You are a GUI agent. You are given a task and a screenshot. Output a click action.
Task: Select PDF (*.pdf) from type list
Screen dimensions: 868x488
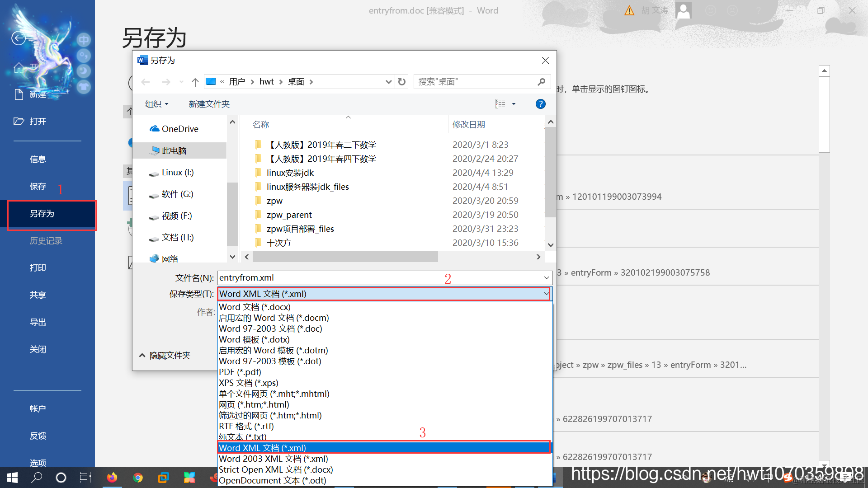tap(240, 372)
